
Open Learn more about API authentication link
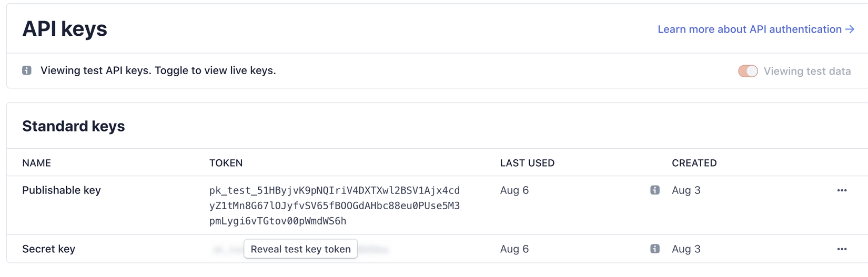point(749,29)
